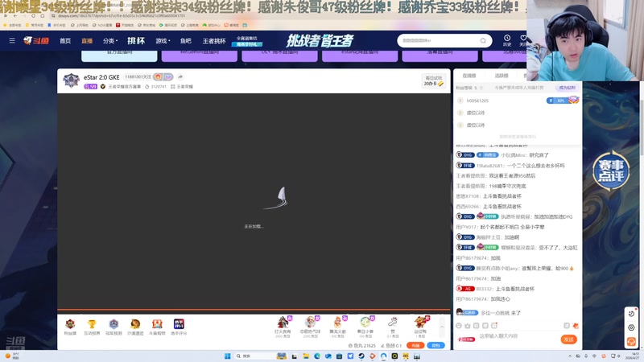Focus the Douyu search input field

click(439, 41)
